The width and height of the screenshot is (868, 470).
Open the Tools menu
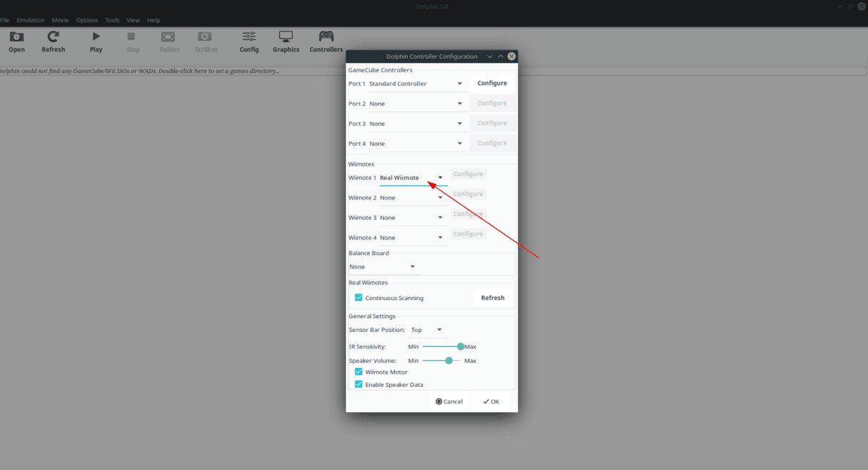(x=112, y=20)
